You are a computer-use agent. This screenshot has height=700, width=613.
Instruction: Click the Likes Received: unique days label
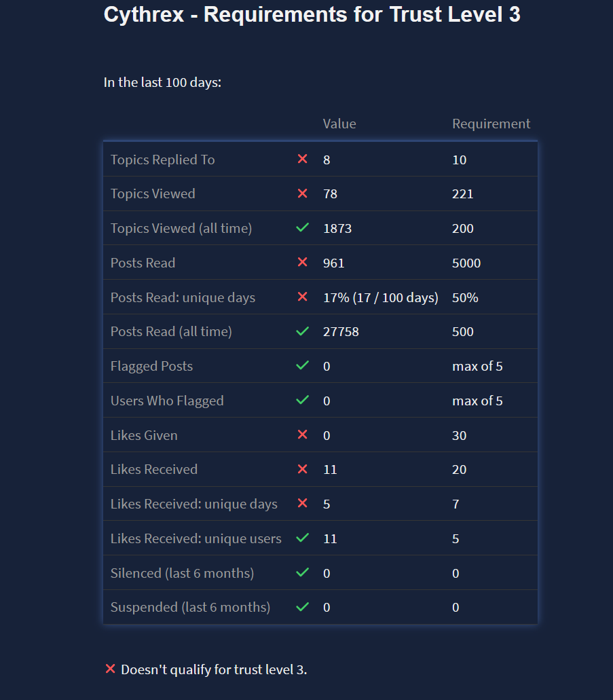click(x=193, y=504)
